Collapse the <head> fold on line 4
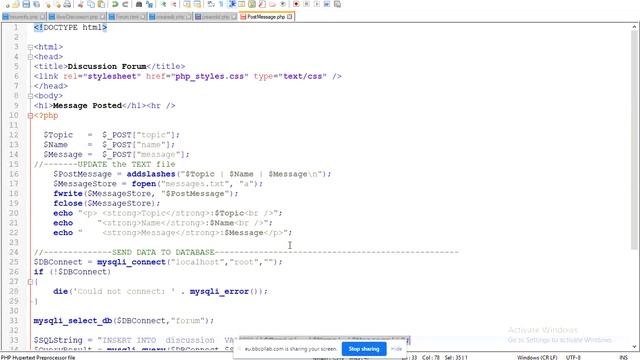Image resolution: width=640 pixels, height=360 pixels. [30, 57]
